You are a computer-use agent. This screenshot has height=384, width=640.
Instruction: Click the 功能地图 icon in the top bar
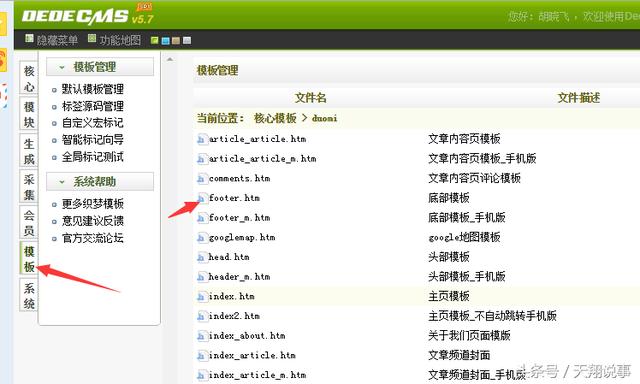coord(92,39)
